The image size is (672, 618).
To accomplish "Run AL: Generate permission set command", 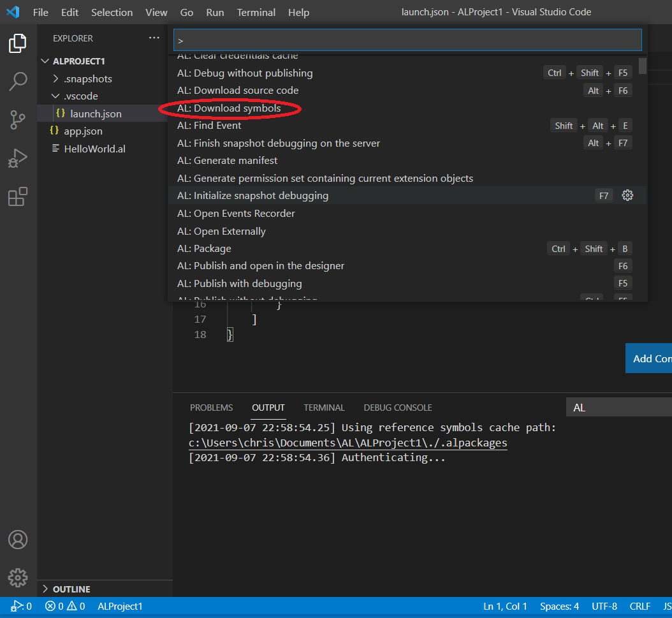I will 407,179.
